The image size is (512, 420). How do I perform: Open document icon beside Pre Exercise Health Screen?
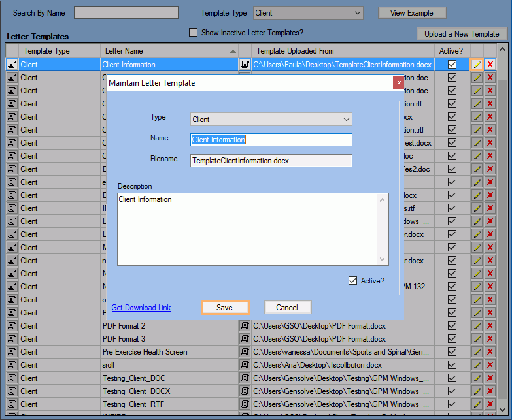(245, 352)
